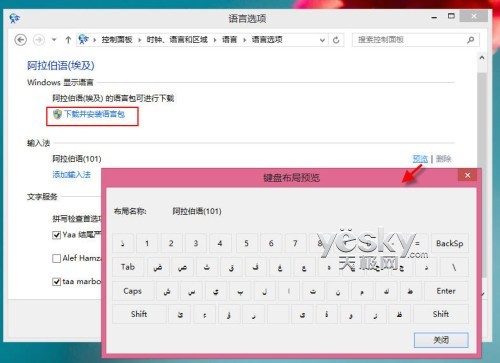The width and height of the screenshot is (500, 363).
Task: Select 控制面板 breadcrumb
Action: coord(117,40)
